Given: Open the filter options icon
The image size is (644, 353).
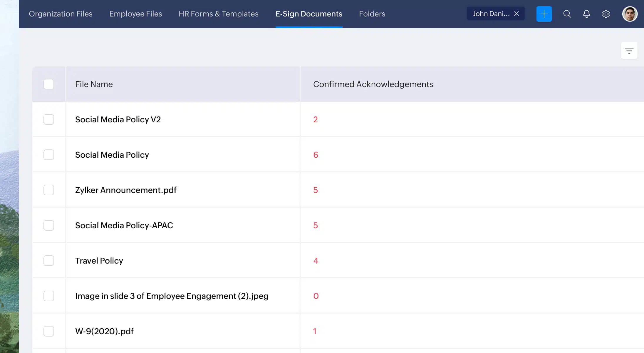Looking at the screenshot, I should click(x=629, y=51).
